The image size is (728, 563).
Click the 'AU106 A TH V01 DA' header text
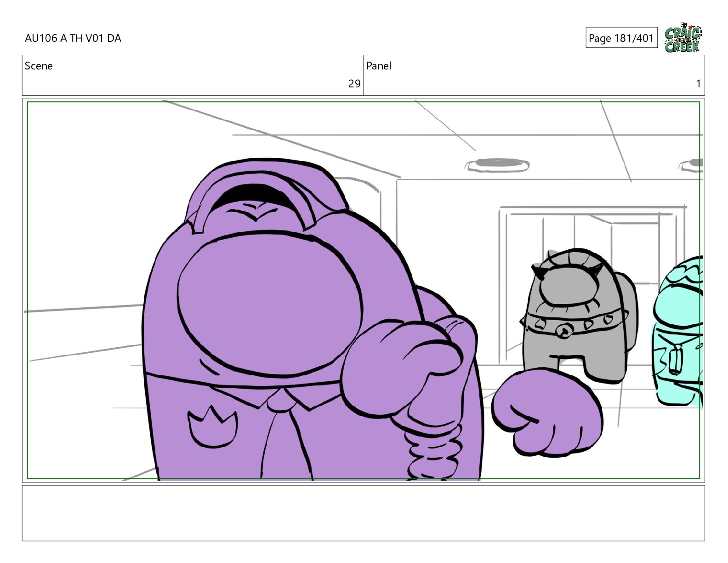coord(73,38)
